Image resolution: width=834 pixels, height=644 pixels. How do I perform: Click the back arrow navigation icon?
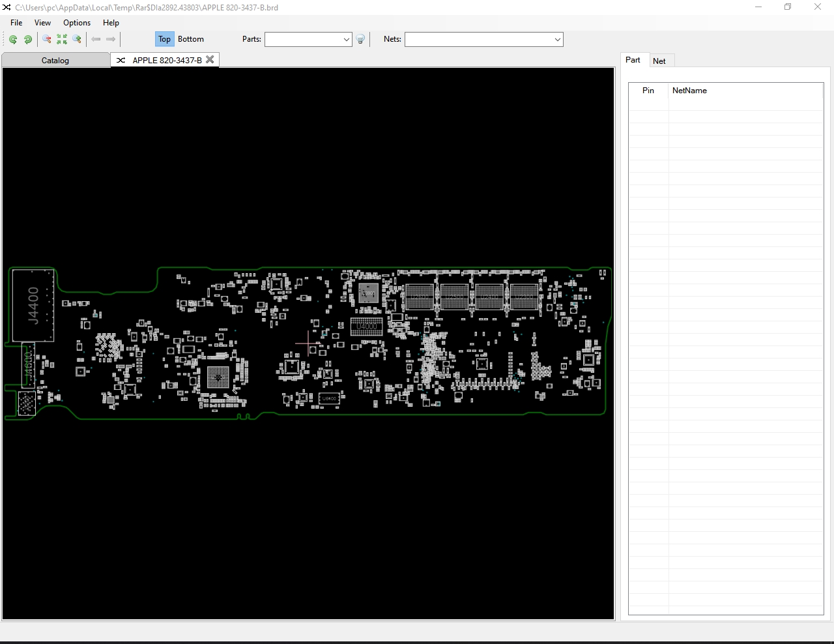coord(96,39)
